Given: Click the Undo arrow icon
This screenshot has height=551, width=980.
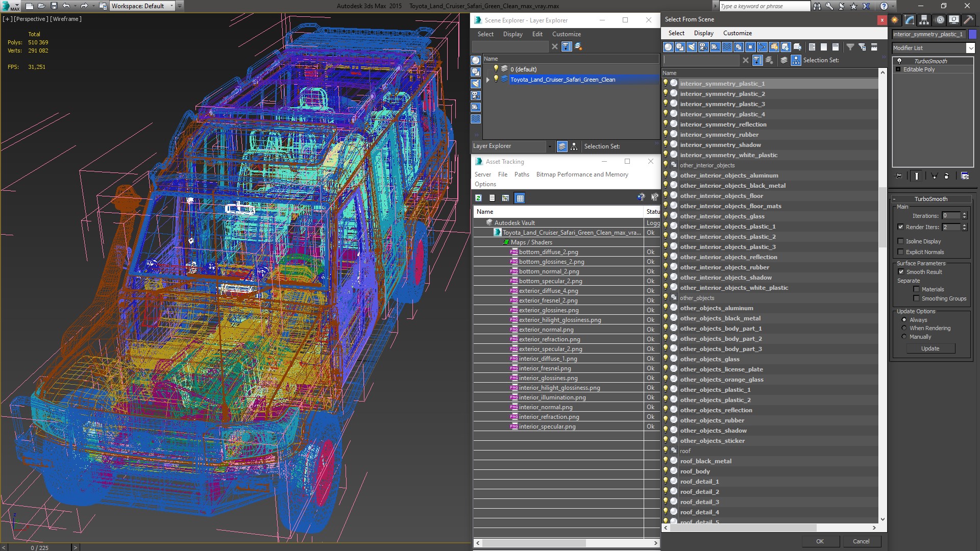Looking at the screenshot, I should (66, 6).
